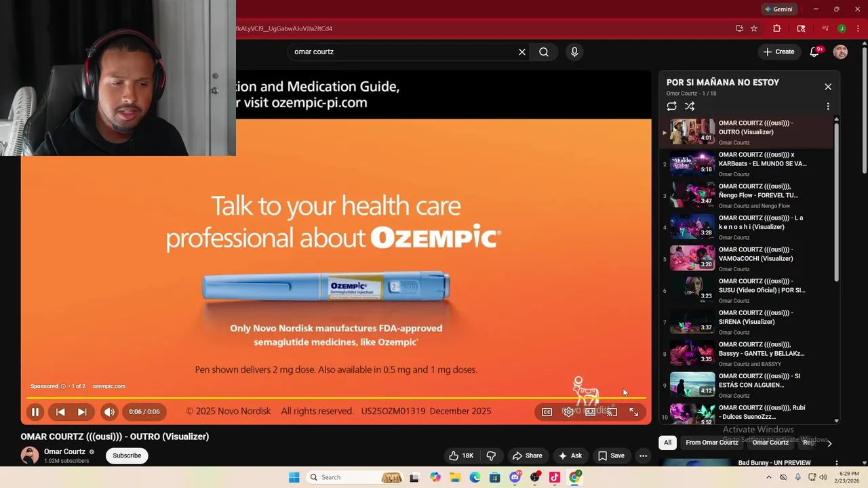868x488 pixels.
Task: Click the Ask button
Action: pyautogui.click(x=570, y=455)
